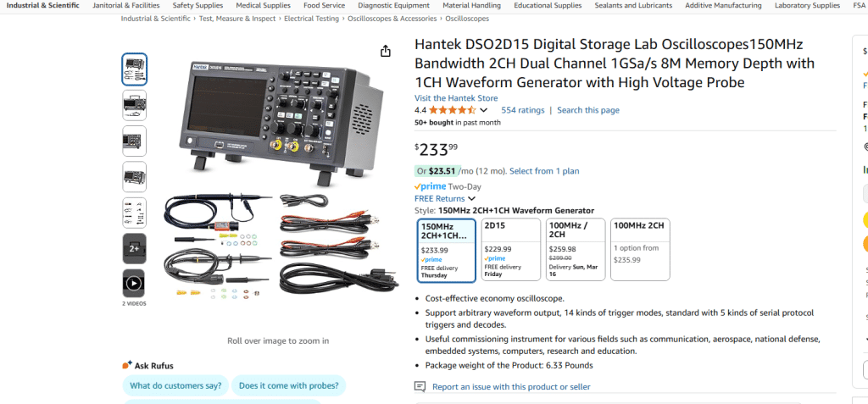This screenshot has height=404, width=868.
Task: Open the Safety Supplies menu item
Action: [196, 5]
